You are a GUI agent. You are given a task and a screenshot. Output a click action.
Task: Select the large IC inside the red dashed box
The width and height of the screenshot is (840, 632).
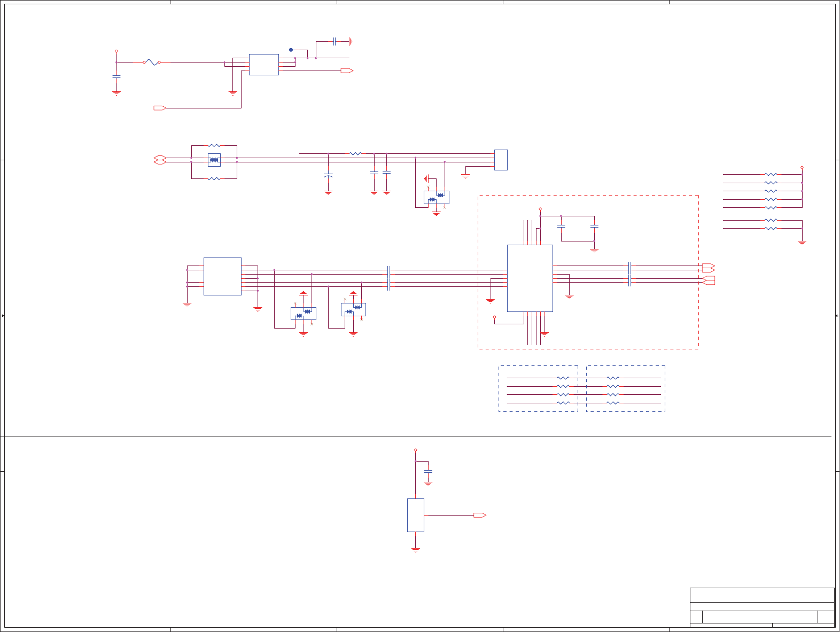click(530, 278)
